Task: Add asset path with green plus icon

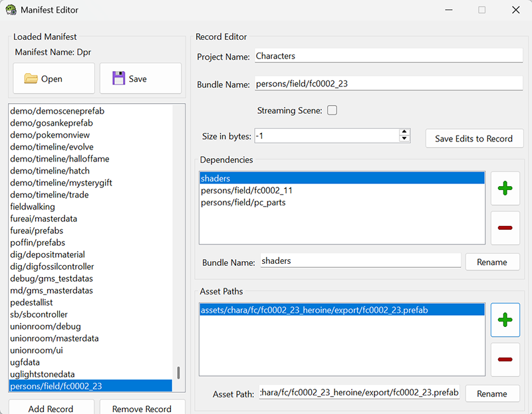Action: pos(505,320)
